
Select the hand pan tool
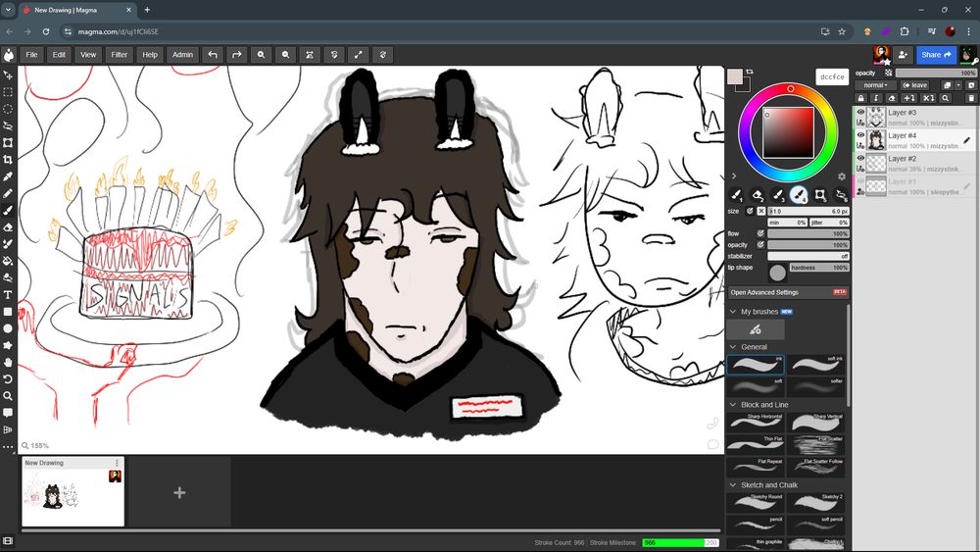pyautogui.click(x=8, y=363)
